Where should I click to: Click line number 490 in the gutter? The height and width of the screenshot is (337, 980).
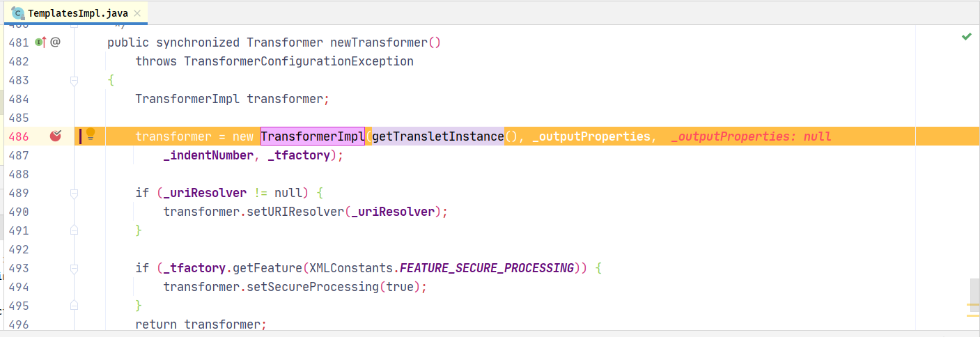pyautogui.click(x=19, y=212)
